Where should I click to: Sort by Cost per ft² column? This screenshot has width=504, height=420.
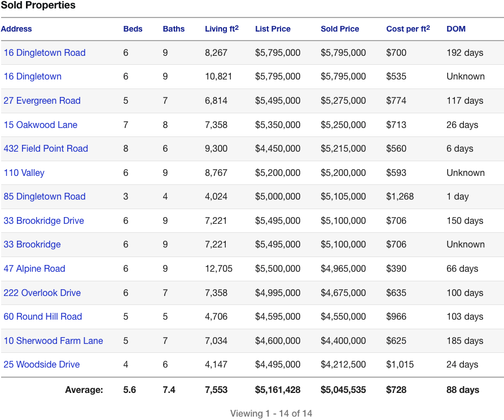[x=407, y=29]
